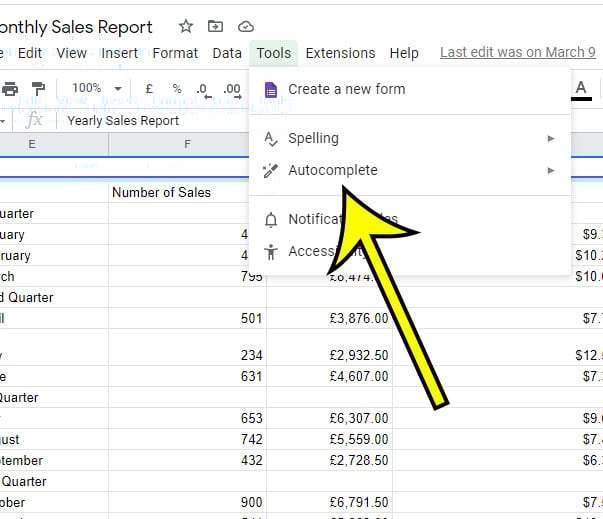Select the cell with value 653
The height and width of the screenshot is (519, 603).
(187, 418)
